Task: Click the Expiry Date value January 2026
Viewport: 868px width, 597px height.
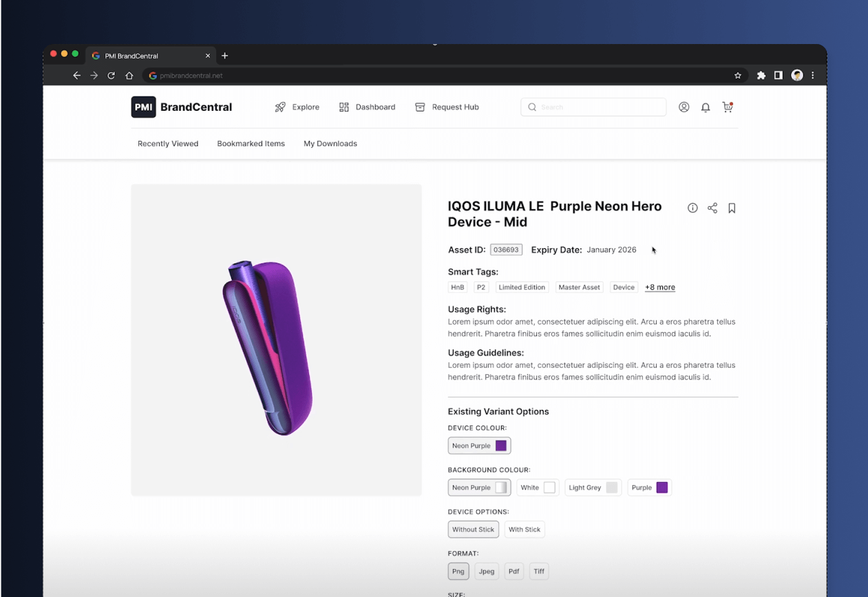Action: pos(611,250)
